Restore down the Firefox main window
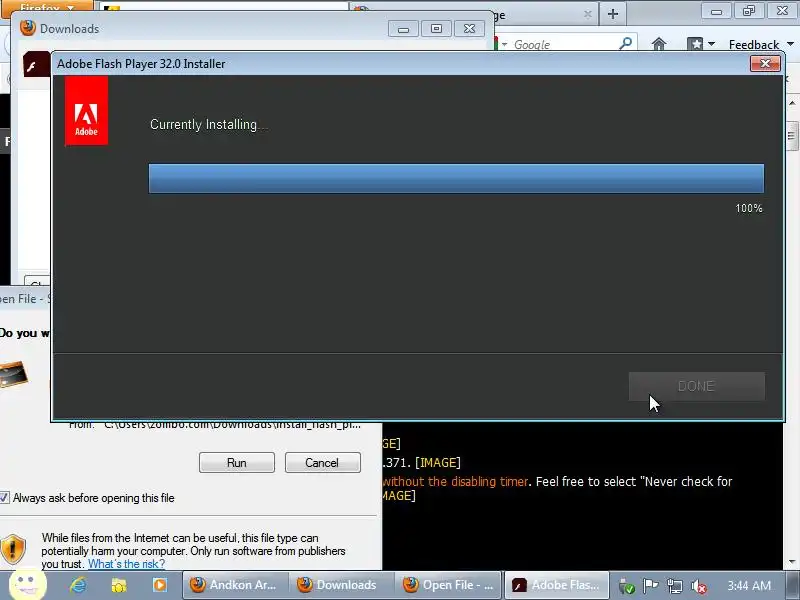 click(748, 11)
